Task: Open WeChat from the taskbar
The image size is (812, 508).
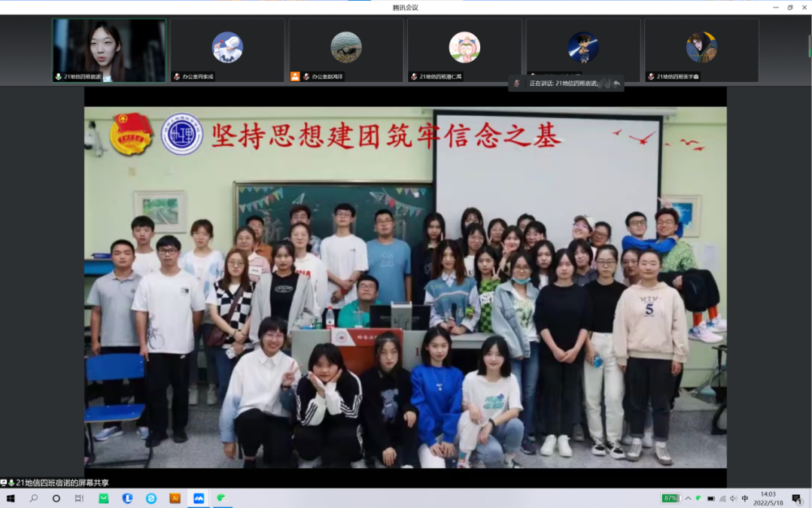Action: (222, 498)
